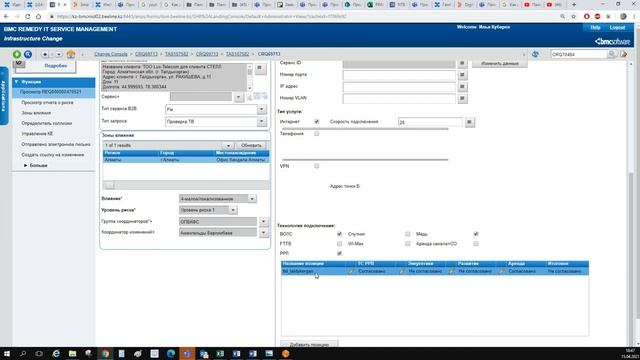Toggle the Интернет checkbox
Image resolution: width=640 pixels, height=360 pixels.
(x=316, y=122)
